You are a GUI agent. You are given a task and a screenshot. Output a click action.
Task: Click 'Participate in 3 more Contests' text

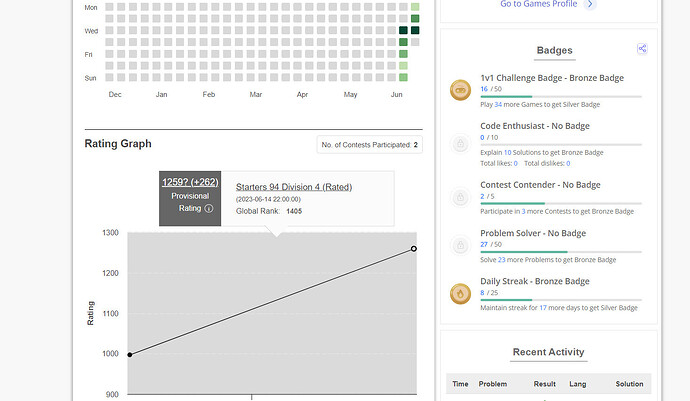[557, 211]
